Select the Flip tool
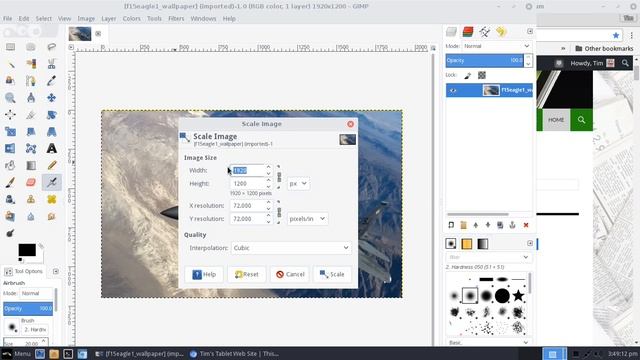The width and height of the screenshot is (640, 360). (x=10, y=149)
